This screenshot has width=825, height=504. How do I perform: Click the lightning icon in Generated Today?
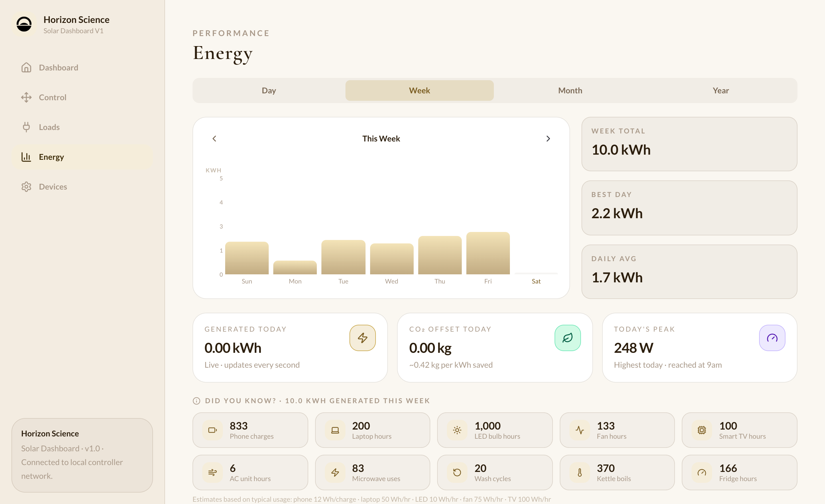coord(363,338)
